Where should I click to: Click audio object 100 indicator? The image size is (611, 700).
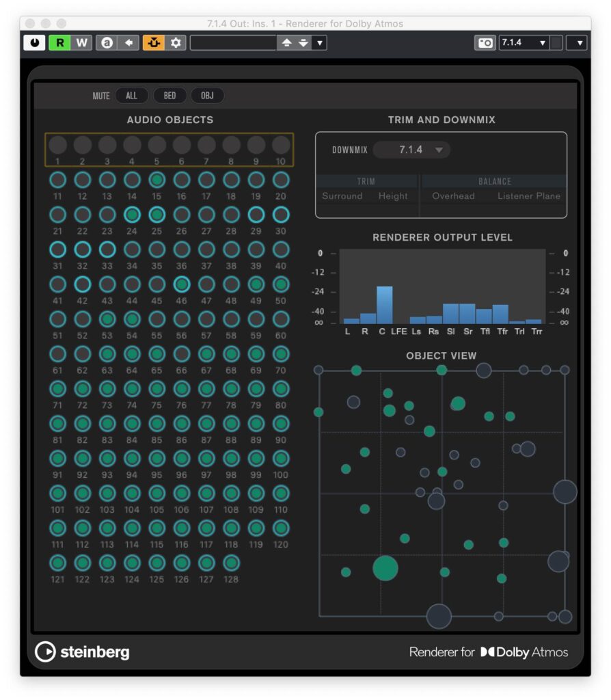point(281,459)
